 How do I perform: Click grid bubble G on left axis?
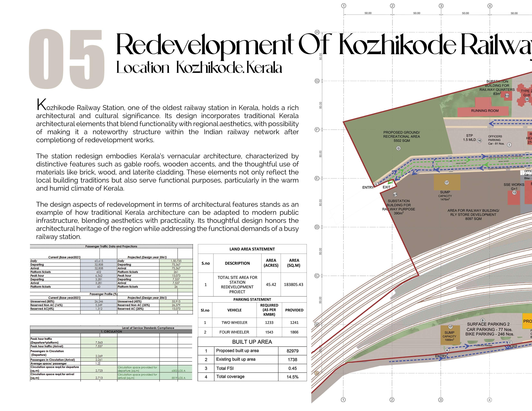(317, 81)
